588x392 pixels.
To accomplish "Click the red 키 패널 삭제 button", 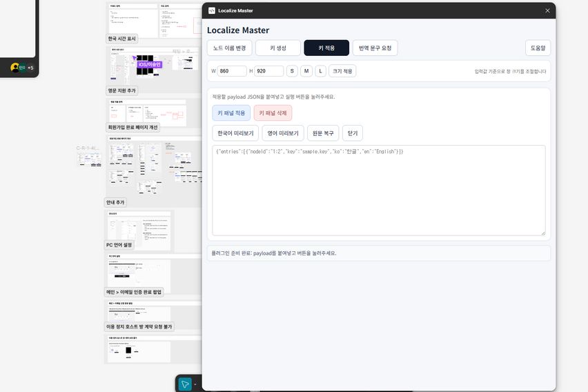I will (273, 113).
